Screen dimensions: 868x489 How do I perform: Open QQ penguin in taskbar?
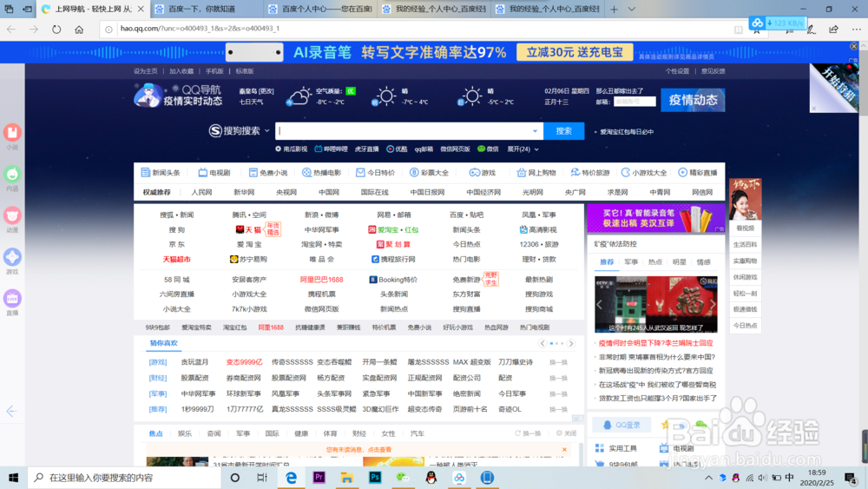(431, 478)
